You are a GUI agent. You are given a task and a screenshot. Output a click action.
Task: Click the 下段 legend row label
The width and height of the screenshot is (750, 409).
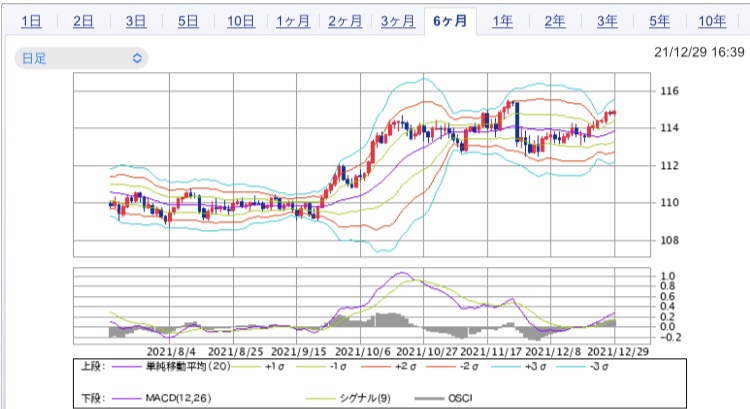click(x=93, y=398)
